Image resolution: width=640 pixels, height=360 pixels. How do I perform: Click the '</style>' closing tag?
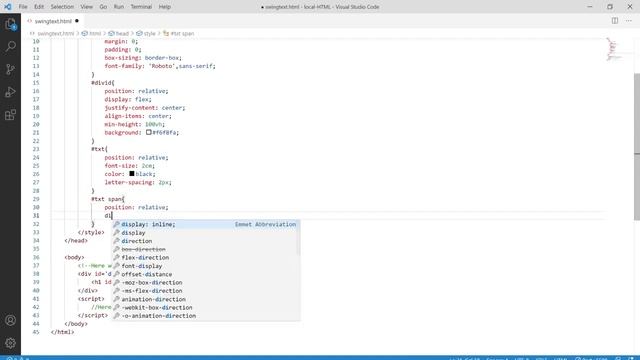[91, 233]
